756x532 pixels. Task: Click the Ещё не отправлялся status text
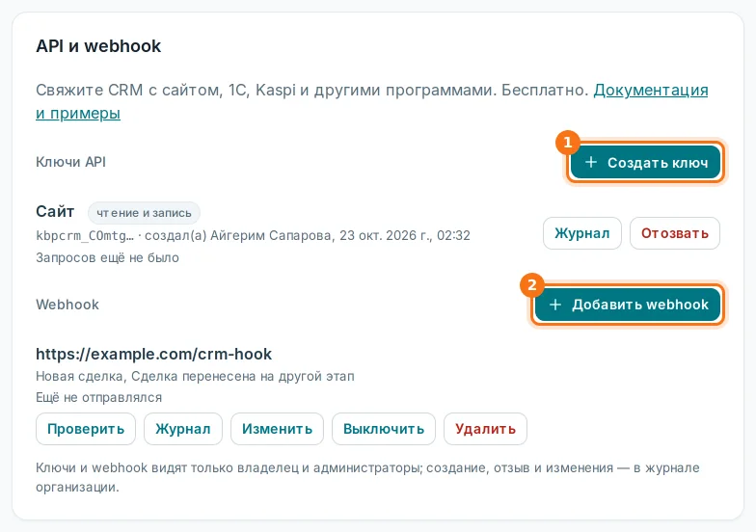[x=98, y=397]
